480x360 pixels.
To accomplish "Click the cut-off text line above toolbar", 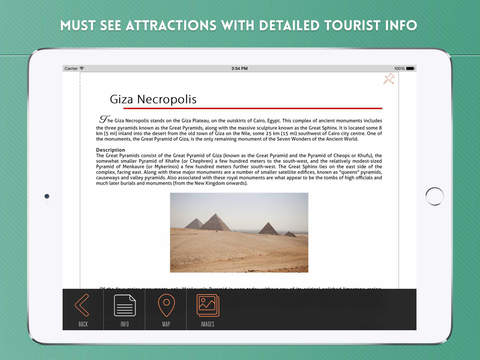I will (x=239, y=288).
